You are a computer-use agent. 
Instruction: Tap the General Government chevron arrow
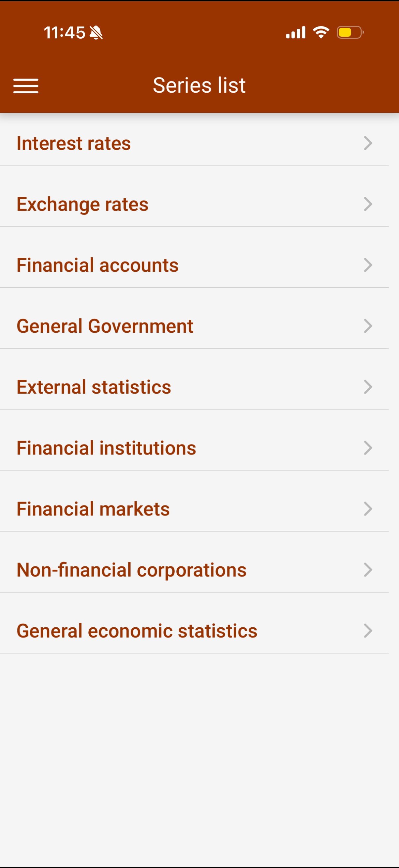click(368, 326)
